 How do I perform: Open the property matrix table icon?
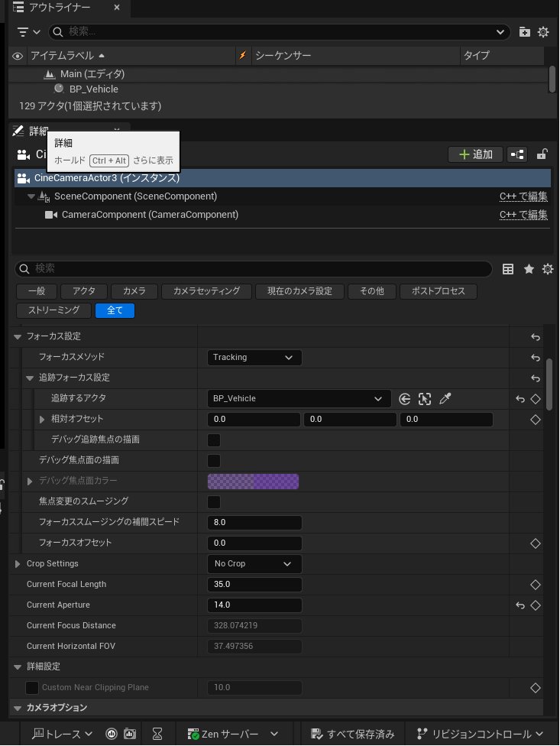click(508, 269)
